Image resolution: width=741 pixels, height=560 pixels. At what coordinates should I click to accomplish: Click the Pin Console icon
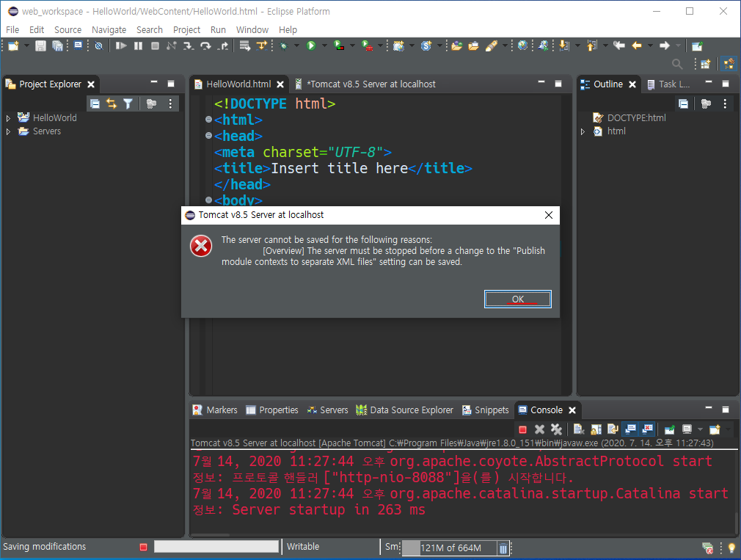[670, 429]
